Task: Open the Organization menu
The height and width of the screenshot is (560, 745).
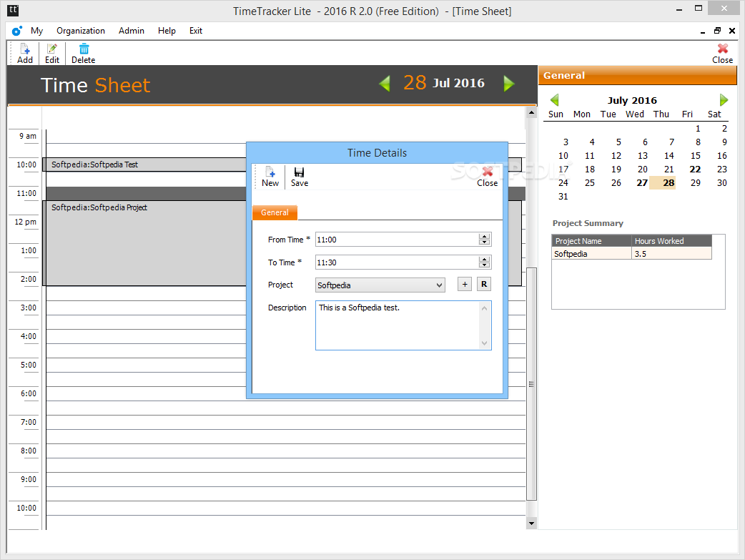Action: pos(81,31)
